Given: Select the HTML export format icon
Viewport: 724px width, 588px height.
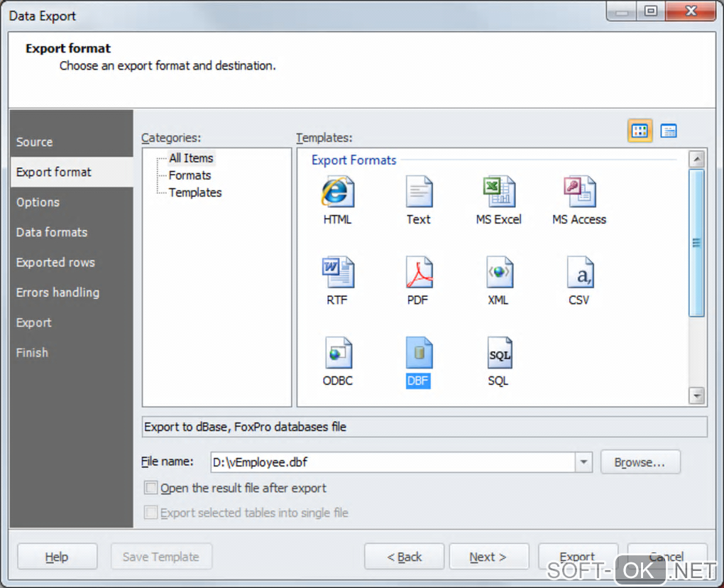Looking at the screenshot, I should (338, 192).
